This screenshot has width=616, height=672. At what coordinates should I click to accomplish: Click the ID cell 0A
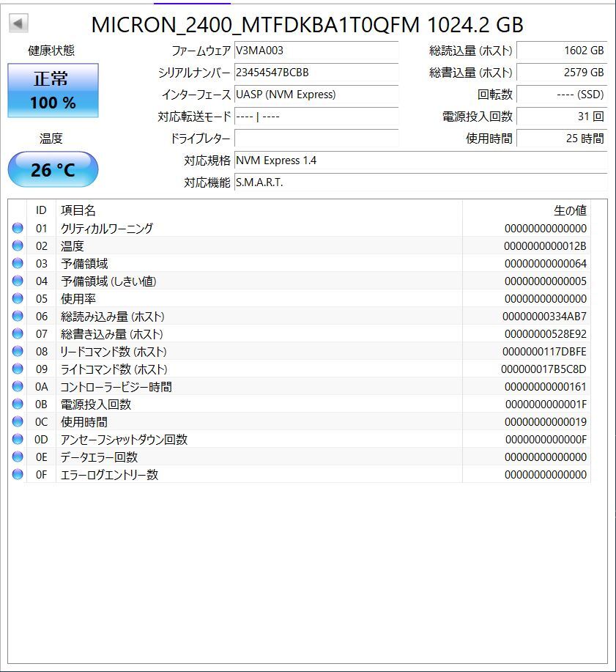(41, 387)
